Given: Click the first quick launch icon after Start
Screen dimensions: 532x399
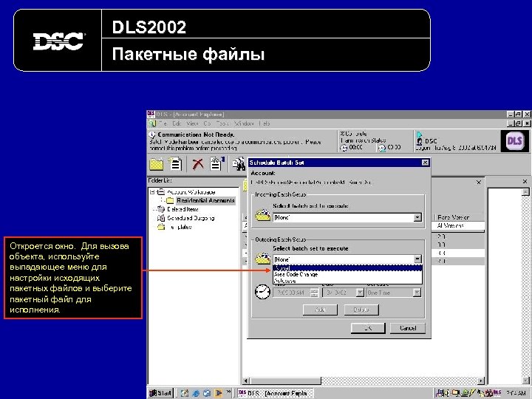Looking at the screenshot, I should [185, 393].
